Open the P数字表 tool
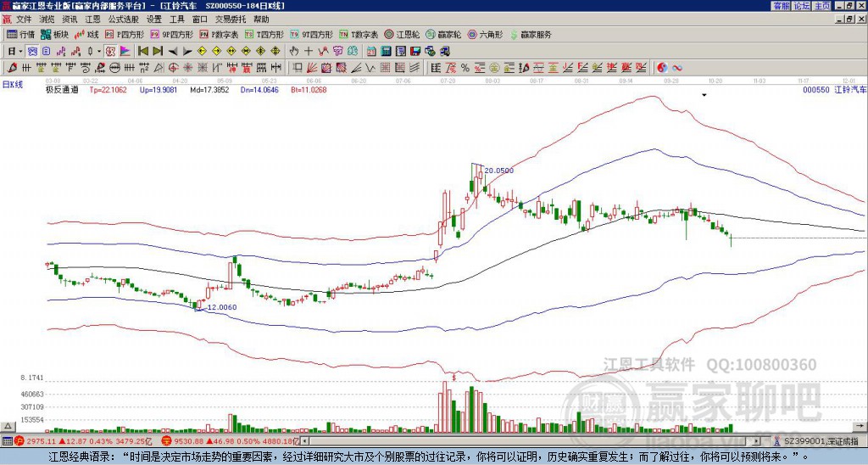 coord(219,35)
